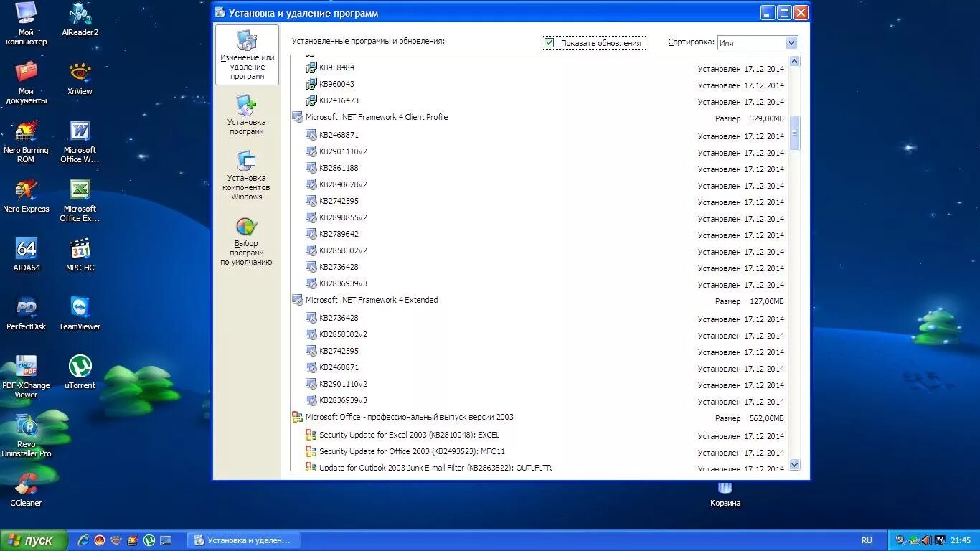
Task: Open Выбор программ по умолчанию
Action: pyautogui.click(x=247, y=242)
